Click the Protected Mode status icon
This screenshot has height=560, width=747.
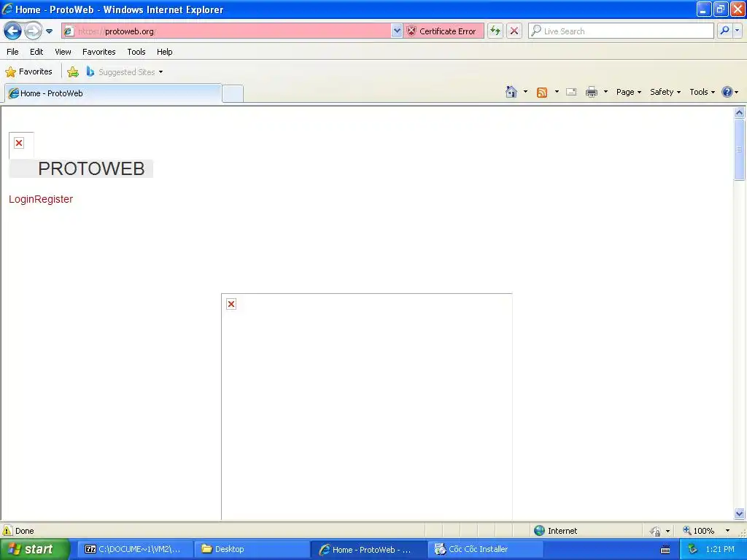click(x=655, y=531)
